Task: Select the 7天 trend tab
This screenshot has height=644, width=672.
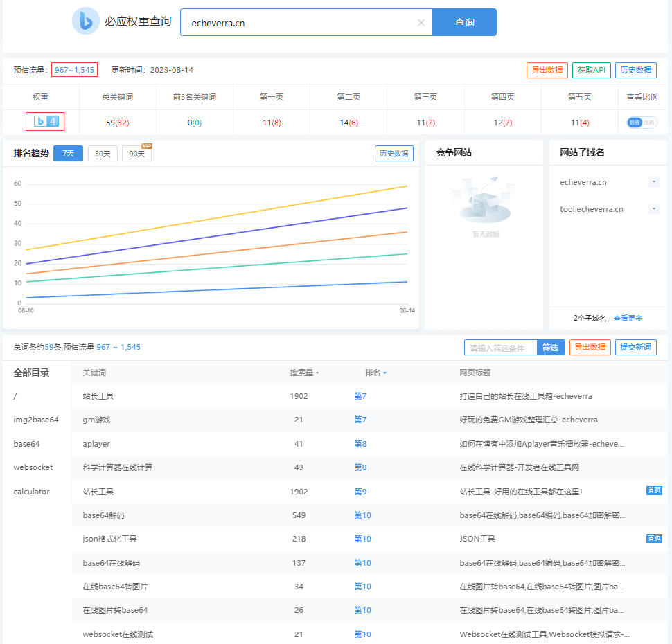Action: 69,154
